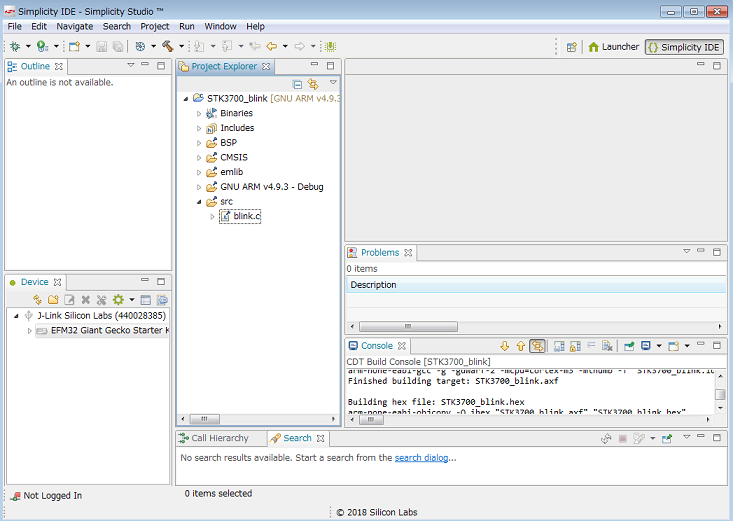The width and height of the screenshot is (733, 521).
Task: Toggle the Pin Search view icon
Action: pyautogui.click(x=667, y=439)
